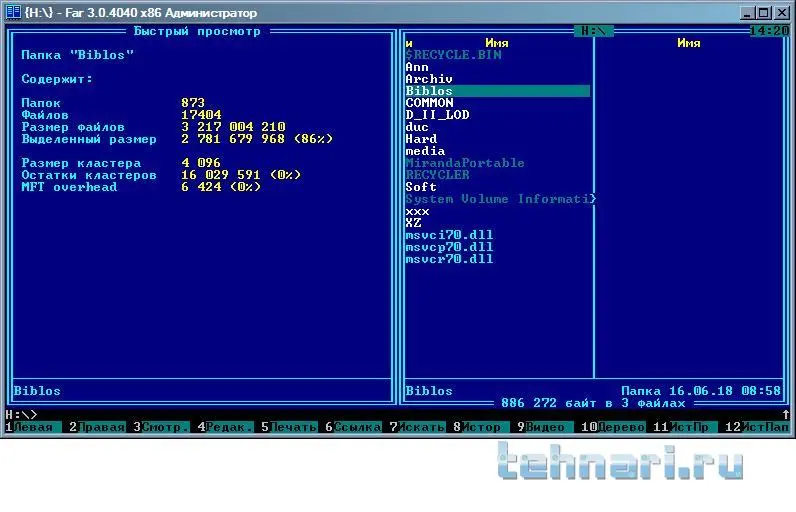
Task: Select the Soft folder
Action: pos(421,187)
